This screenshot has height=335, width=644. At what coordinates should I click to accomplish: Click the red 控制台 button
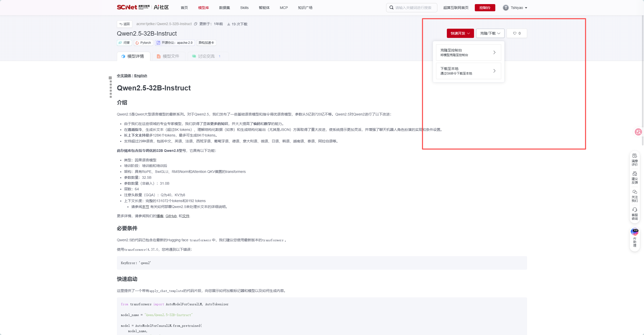(x=485, y=8)
